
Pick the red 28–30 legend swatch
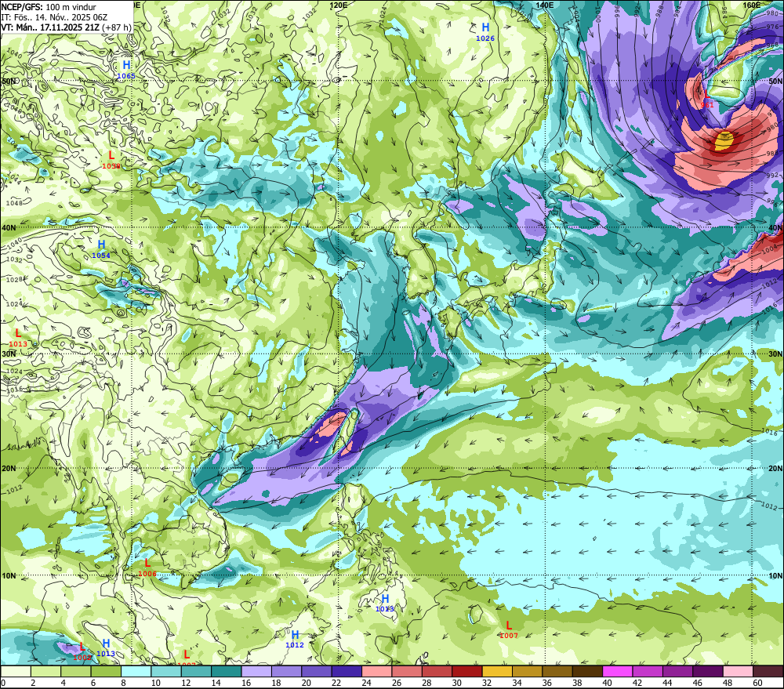click(x=437, y=672)
